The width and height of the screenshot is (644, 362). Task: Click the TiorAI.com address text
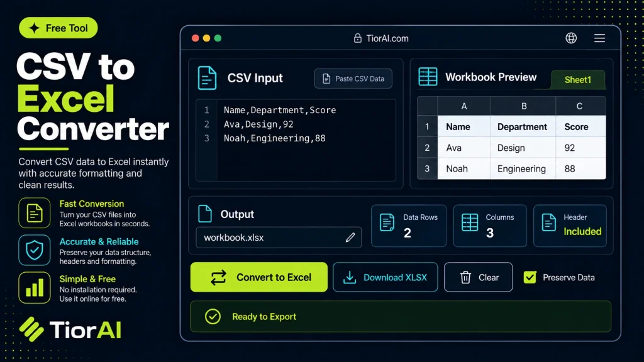pyautogui.click(x=387, y=38)
